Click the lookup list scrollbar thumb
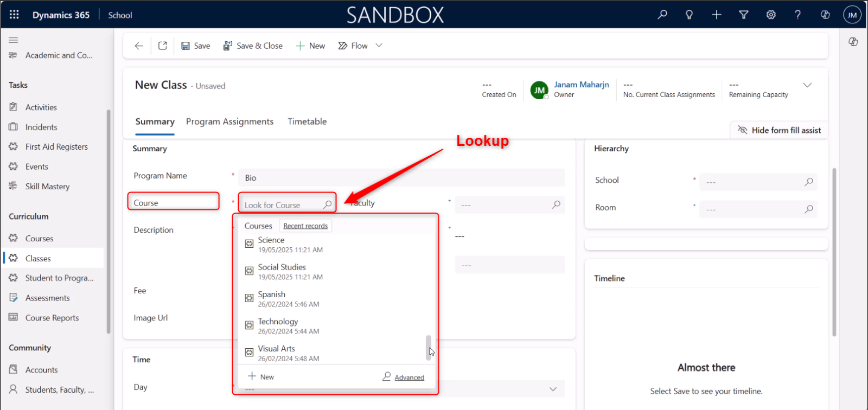The width and height of the screenshot is (868, 410). tap(429, 347)
